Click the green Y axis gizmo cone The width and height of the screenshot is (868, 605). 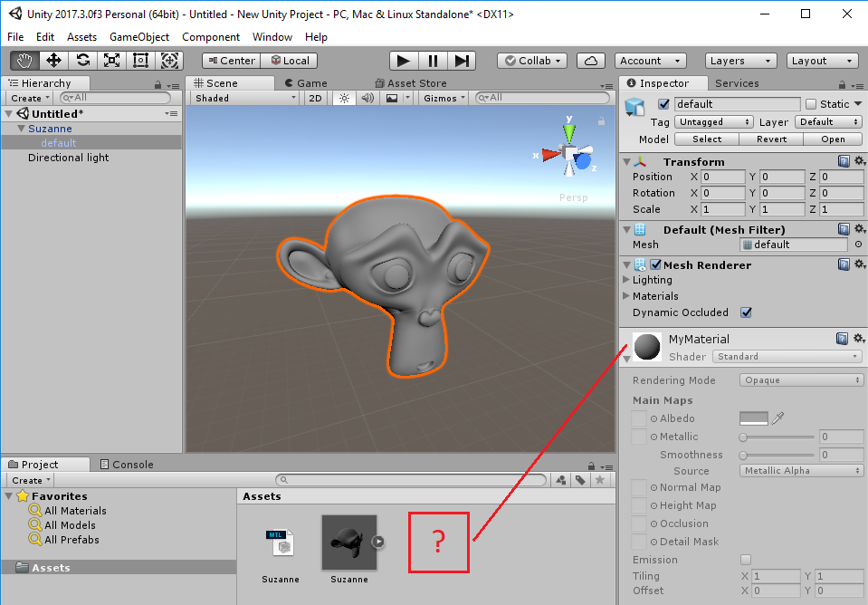coord(569,133)
